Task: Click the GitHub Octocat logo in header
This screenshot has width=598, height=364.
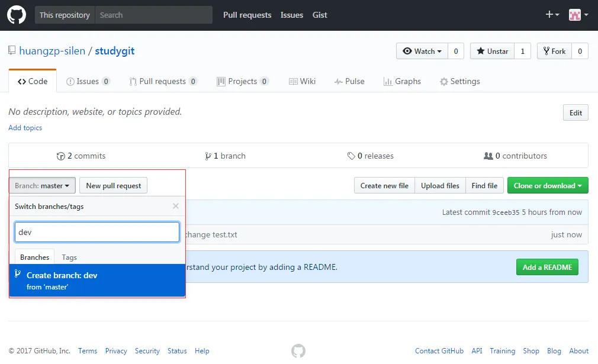Action: point(17,15)
